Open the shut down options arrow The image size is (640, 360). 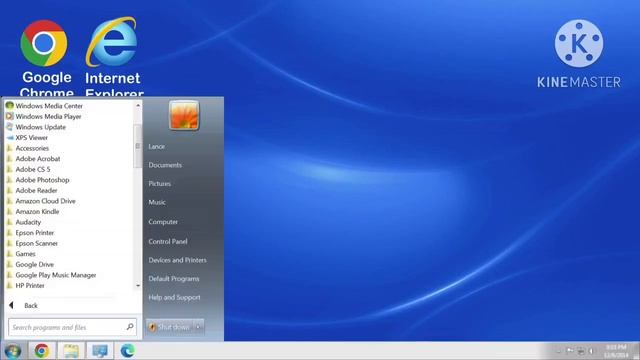[x=198, y=327]
